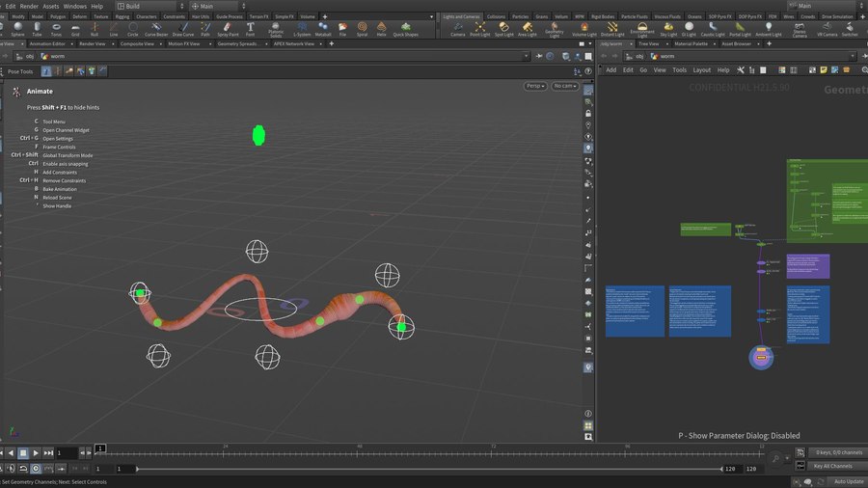The height and width of the screenshot is (488, 868).
Task: Create a Point Light from shelf
Action: pyautogui.click(x=480, y=29)
